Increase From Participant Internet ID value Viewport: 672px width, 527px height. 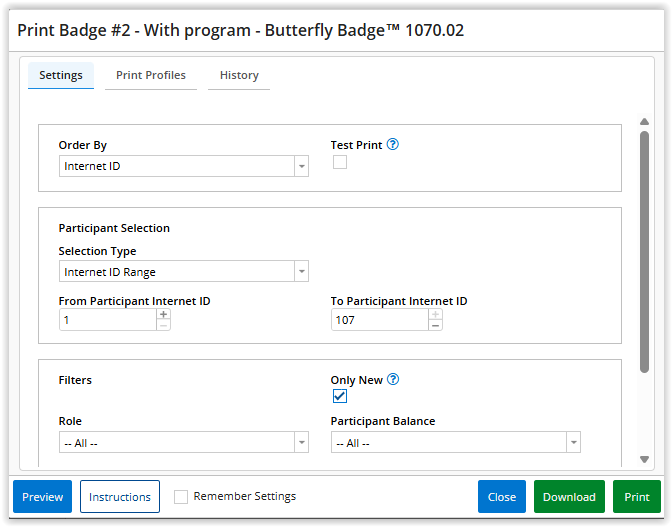[x=163, y=314]
